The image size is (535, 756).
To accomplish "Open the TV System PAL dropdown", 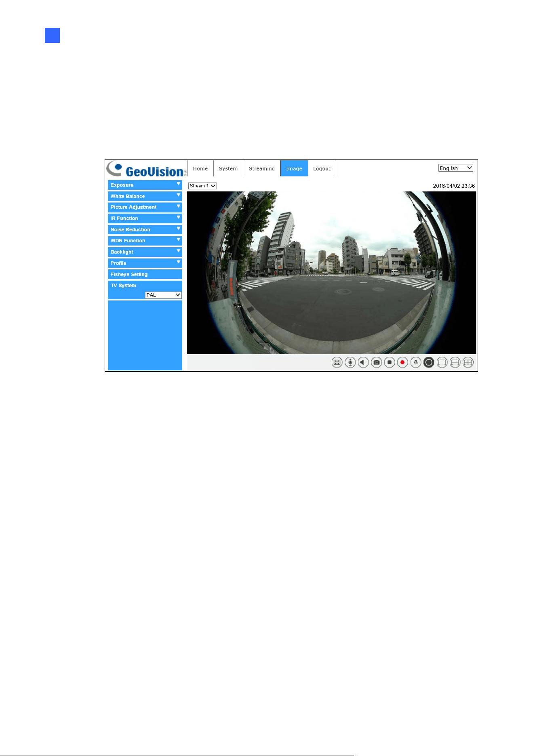I will pyautogui.click(x=163, y=295).
